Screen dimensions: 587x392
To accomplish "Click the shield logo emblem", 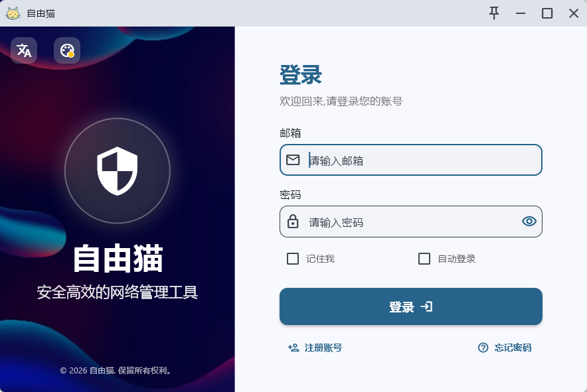I will click(x=118, y=171).
